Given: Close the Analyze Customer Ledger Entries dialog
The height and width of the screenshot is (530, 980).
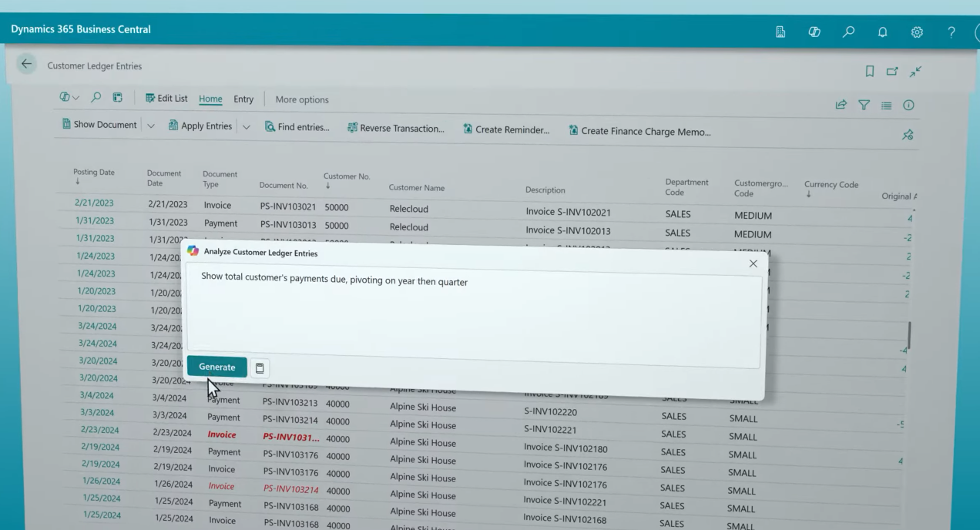Looking at the screenshot, I should pos(753,263).
